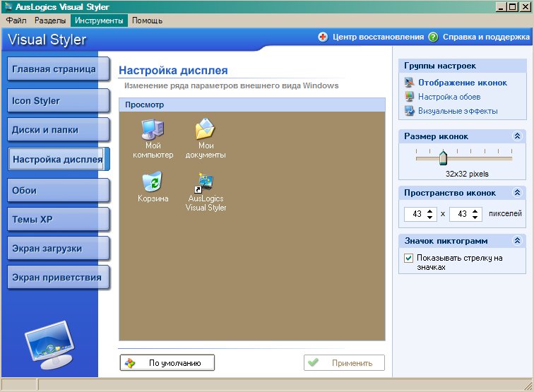Click the Визуальные эффекты icon
Screen dimensions: 534x392
click(409, 111)
